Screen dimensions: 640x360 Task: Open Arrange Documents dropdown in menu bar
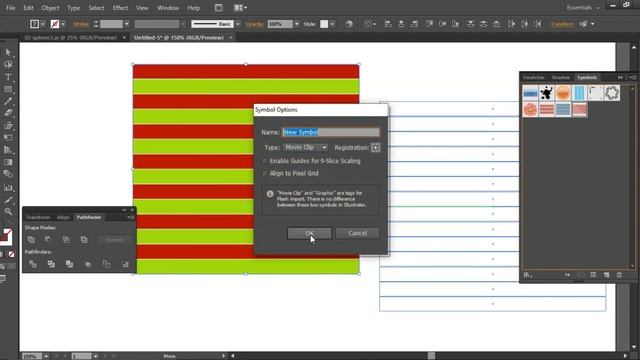tap(240, 8)
